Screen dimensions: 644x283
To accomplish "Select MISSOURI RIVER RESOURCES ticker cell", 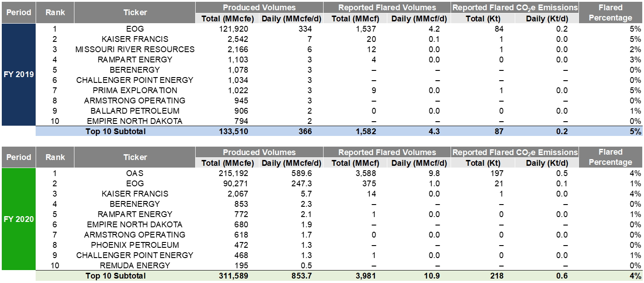I will click(135, 49).
